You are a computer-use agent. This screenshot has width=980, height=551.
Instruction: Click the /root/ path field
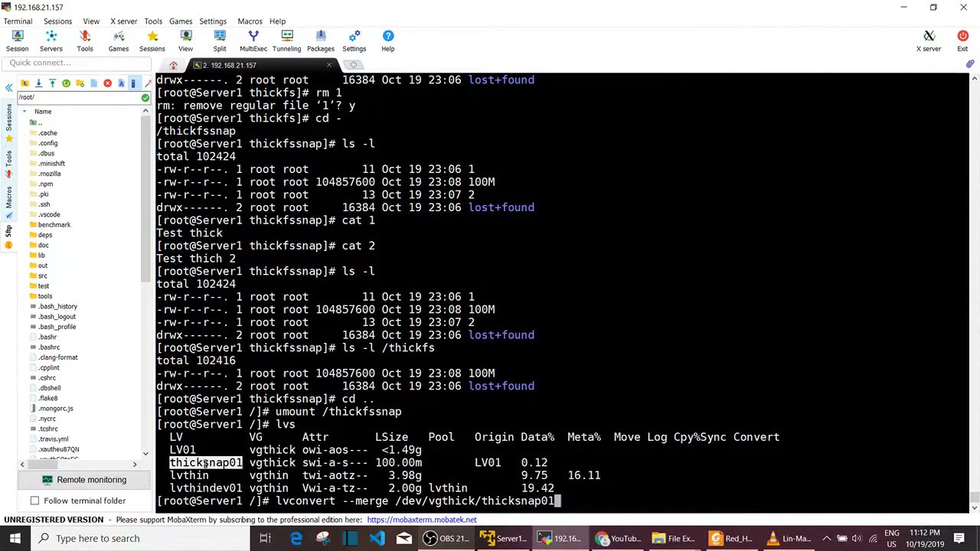coord(78,97)
